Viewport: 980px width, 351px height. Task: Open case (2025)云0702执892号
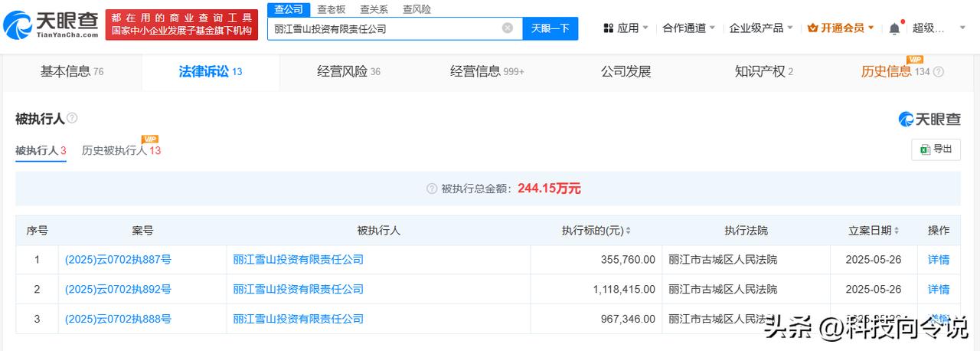(119, 290)
